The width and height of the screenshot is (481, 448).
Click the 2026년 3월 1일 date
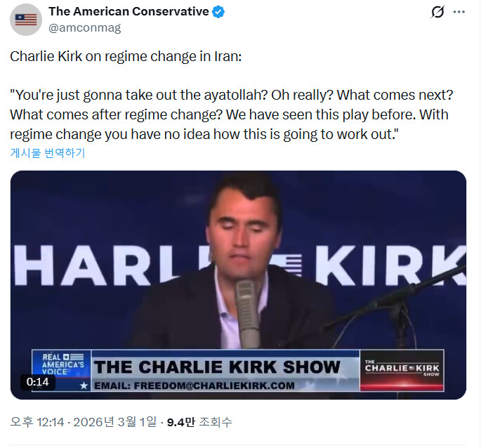coord(114,422)
